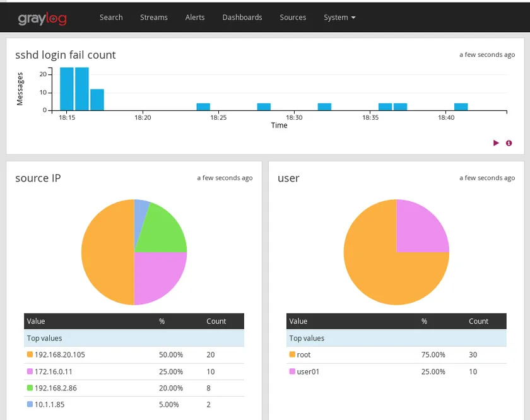Click the Graylog logo
Viewport: 530px width, 420px height.
(42, 18)
